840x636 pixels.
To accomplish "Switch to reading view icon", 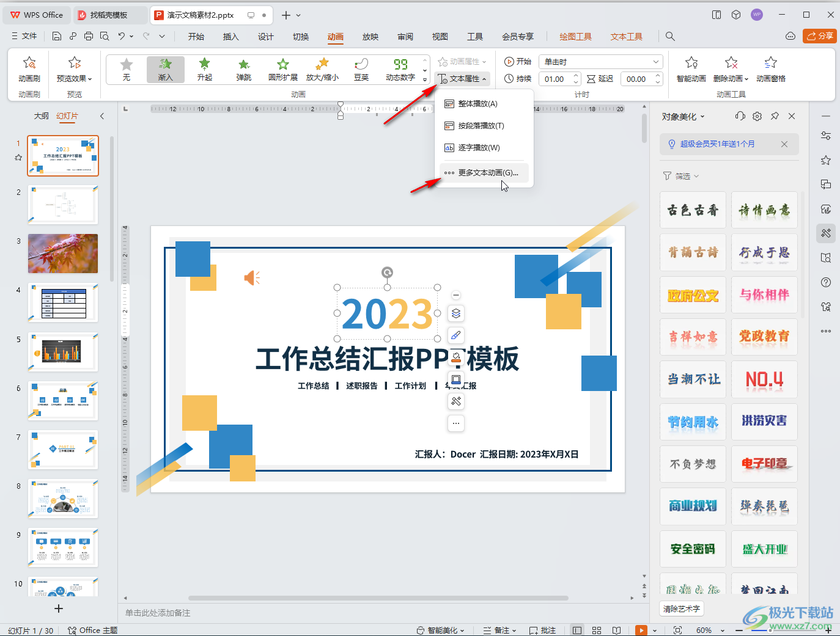I will coord(616,630).
